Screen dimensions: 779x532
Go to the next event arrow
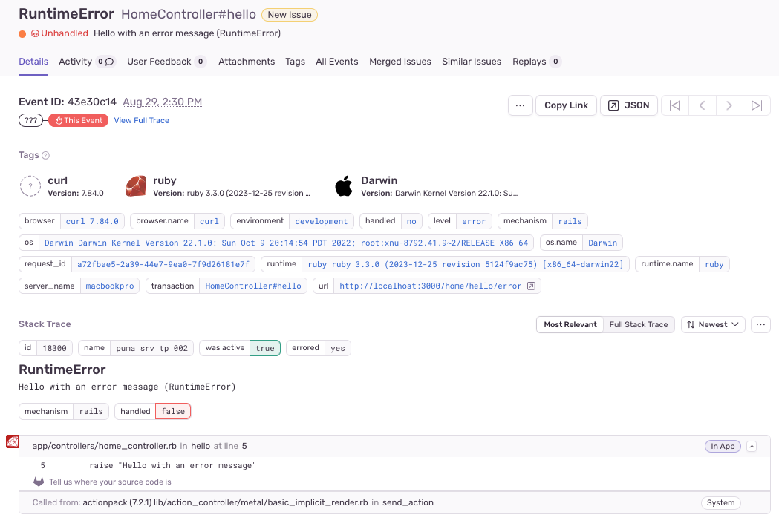pyautogui.click(x=729, y=105)
